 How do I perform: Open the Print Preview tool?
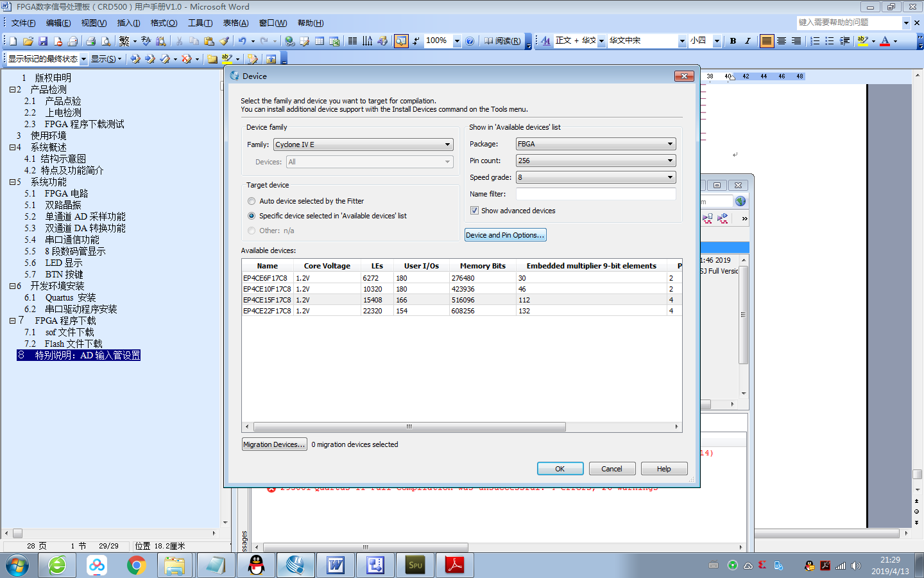105,40
